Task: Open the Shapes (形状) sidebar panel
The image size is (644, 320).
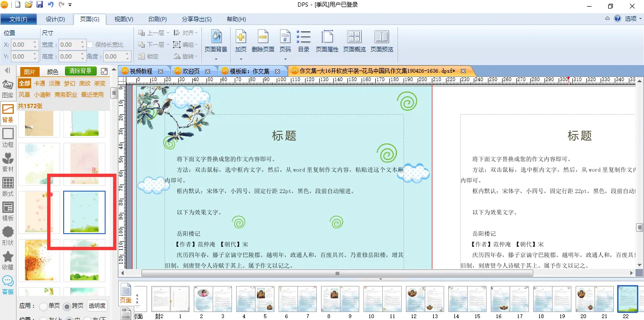Action: (8, 236)
